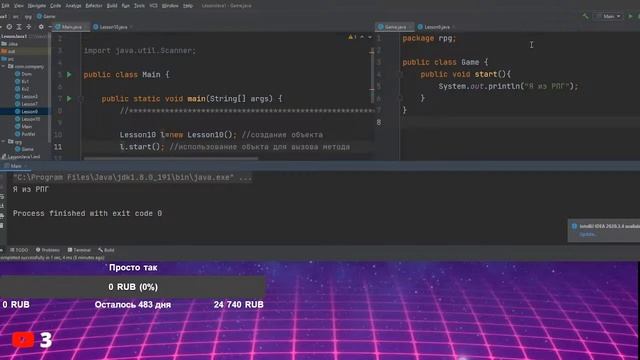Open the VCS menu
Viewport: 640px width, 360px height.
click(x=153, y=6)
